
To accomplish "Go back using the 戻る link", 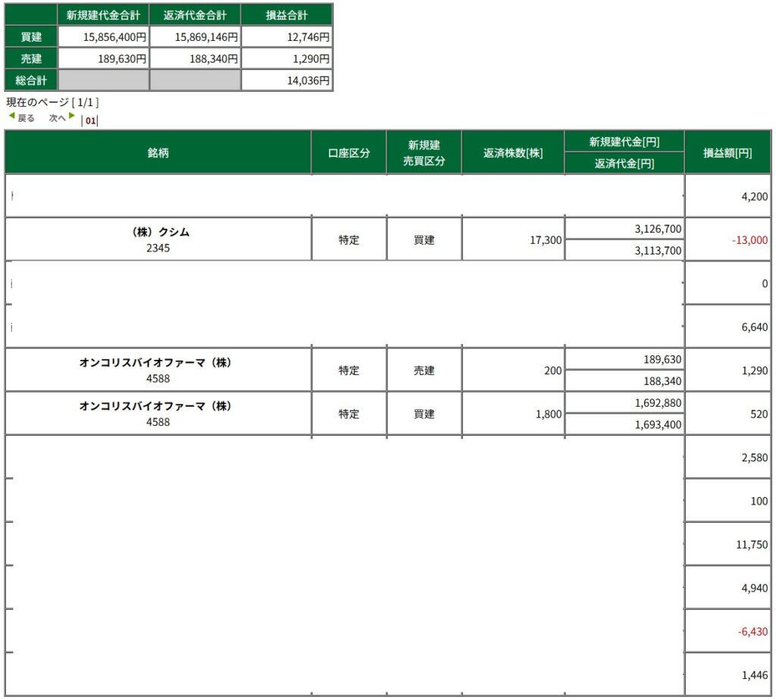I will [26, 118].
